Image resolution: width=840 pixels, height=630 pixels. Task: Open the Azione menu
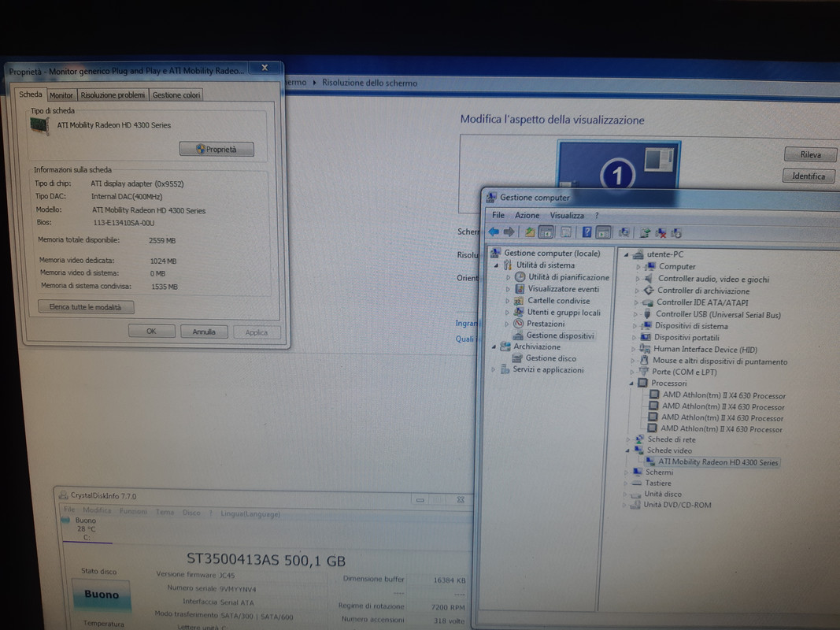pyautogui.click(x=527, y=215)
